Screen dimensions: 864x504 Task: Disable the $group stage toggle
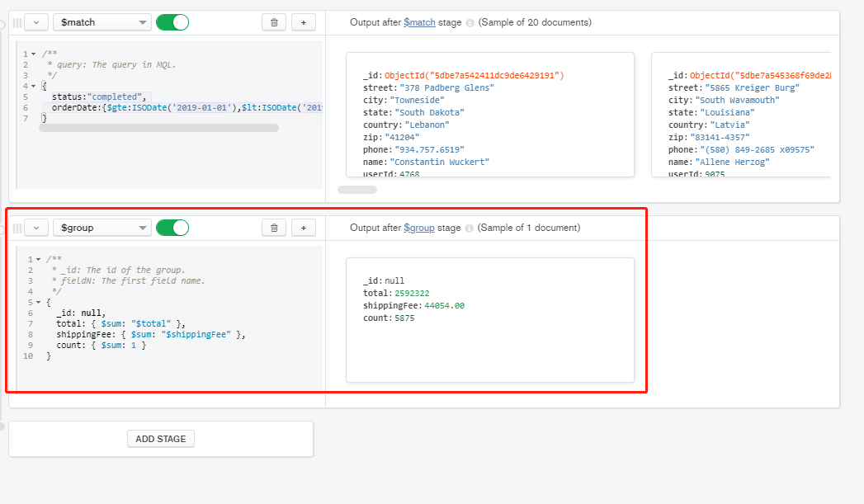[x=172, y=228]
